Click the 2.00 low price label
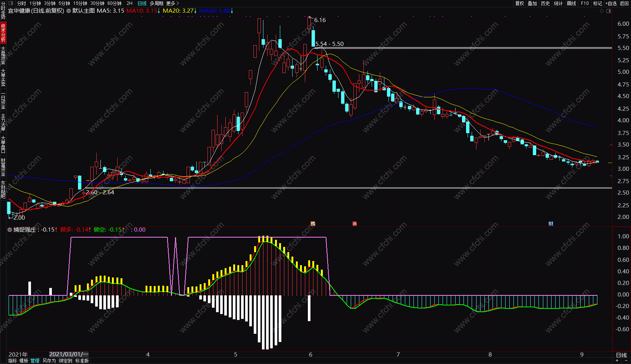The image size is (631, 364). (19, 218)
